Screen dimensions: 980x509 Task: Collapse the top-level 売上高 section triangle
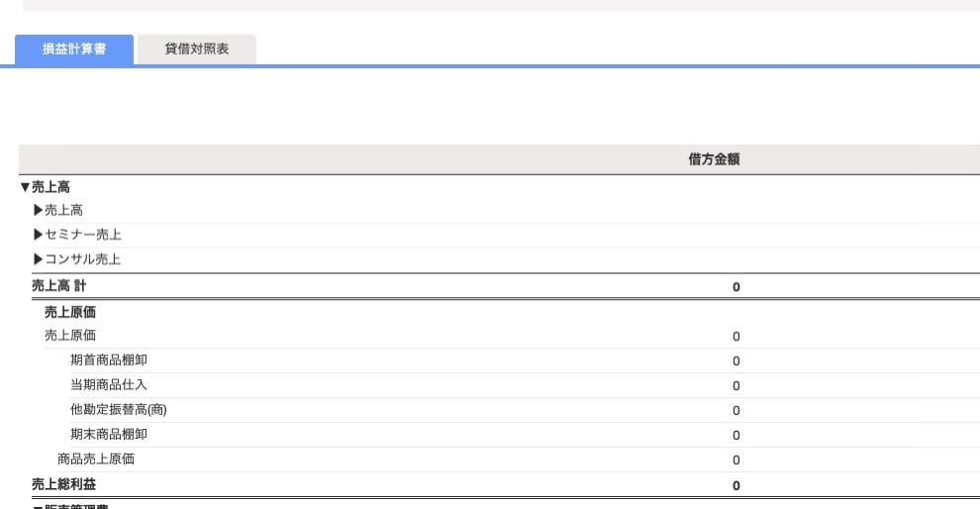[x=25, y=187]
